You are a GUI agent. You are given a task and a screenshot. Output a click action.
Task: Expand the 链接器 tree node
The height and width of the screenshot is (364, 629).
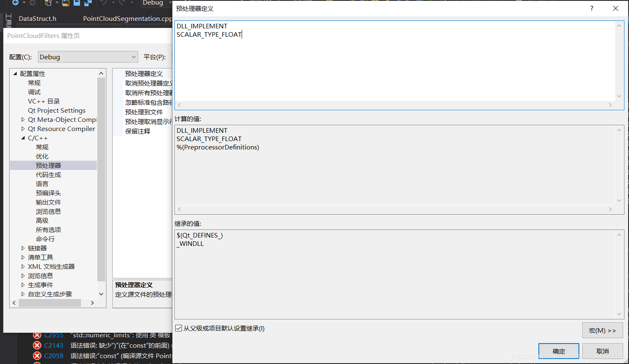click(x=23, y=248)
